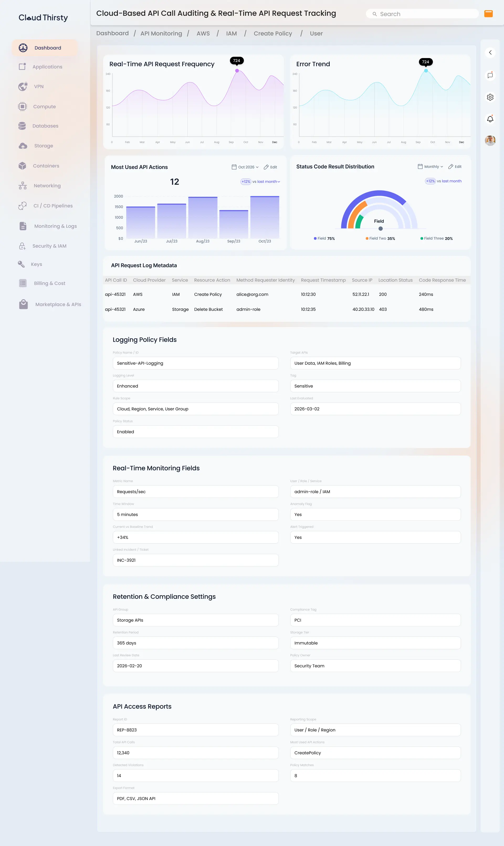Open the chat message icon in right rail

(490, 75)
